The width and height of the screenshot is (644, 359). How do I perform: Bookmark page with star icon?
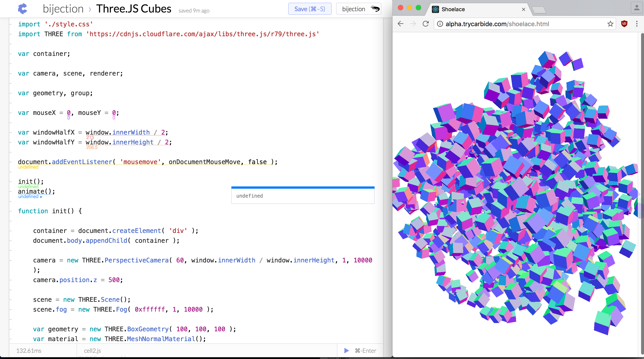pyautogui.click(x=610, y=24)
